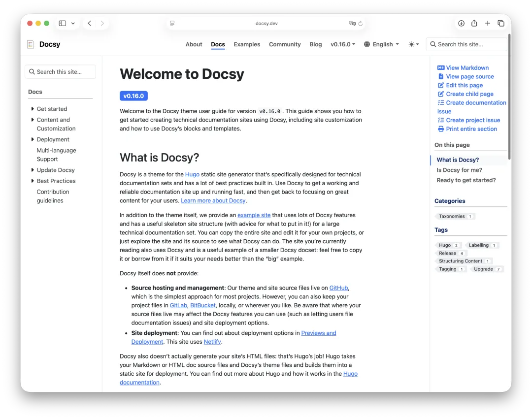This screenshot has width=532, height=419.
Task: Click the View page source file icon
Action: click(441, 77)
